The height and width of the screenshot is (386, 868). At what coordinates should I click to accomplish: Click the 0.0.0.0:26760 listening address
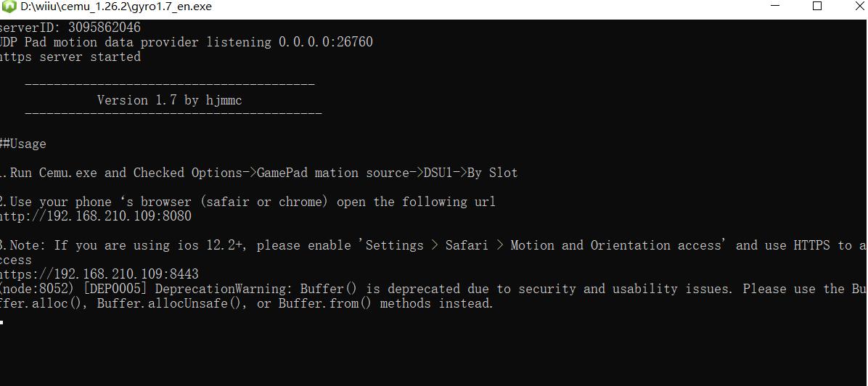tap(325, 42)
